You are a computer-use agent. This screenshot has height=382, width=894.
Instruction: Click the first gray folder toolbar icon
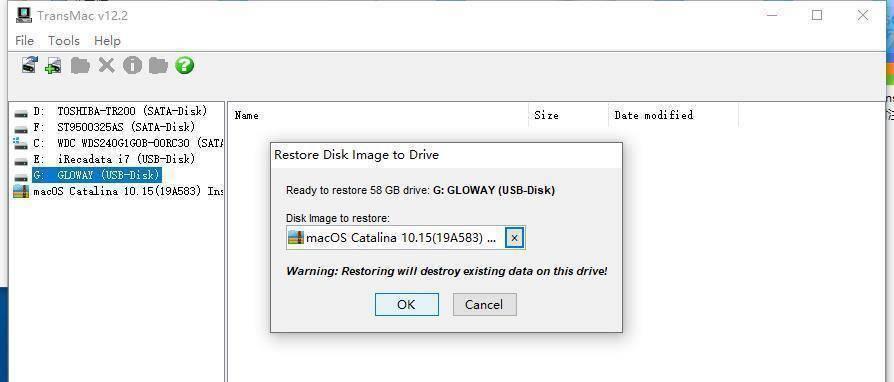[x=80, y=66]
